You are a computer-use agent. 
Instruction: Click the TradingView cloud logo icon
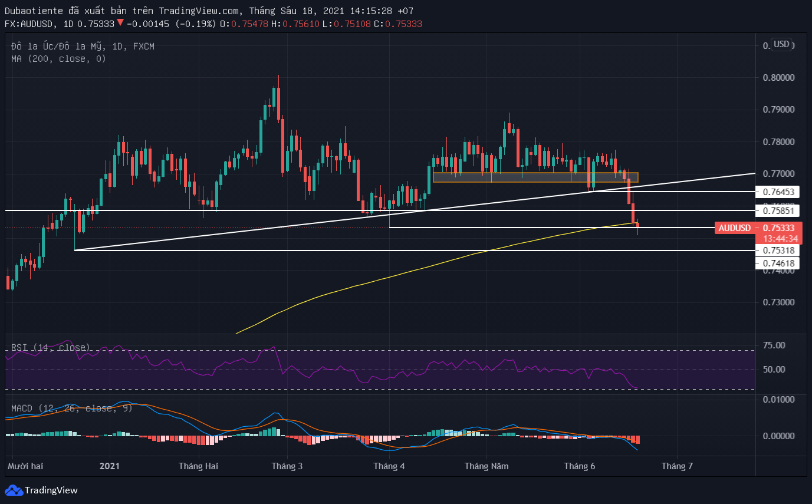coord(14,490)
